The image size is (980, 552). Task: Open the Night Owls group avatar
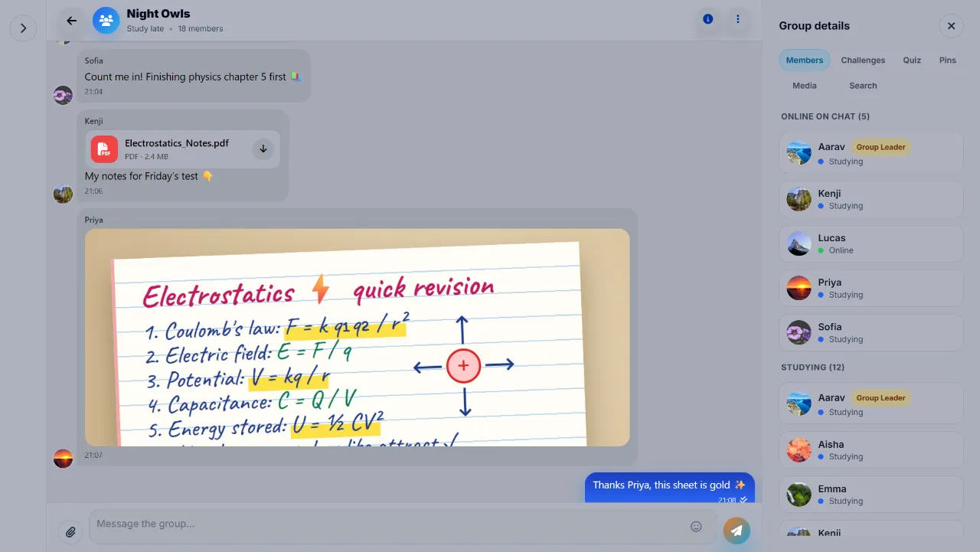coord(106,21)
